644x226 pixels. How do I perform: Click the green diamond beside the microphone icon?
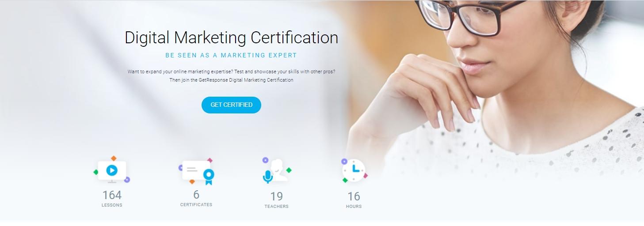(289, 170)
